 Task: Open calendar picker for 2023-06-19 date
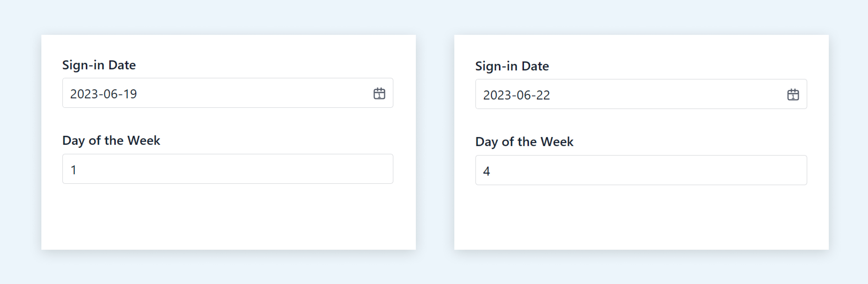pyautogui.click(x=379, y=94)
